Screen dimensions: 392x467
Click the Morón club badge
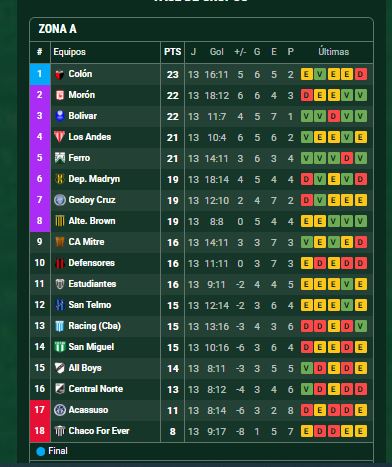pyautogui.click(x=60, y=95)
